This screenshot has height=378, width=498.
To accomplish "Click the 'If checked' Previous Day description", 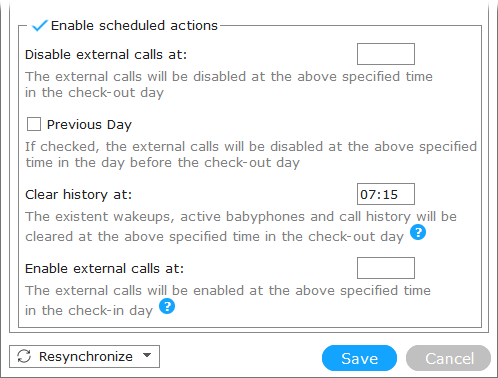I will pyautogui.click(x=251, y=155).
